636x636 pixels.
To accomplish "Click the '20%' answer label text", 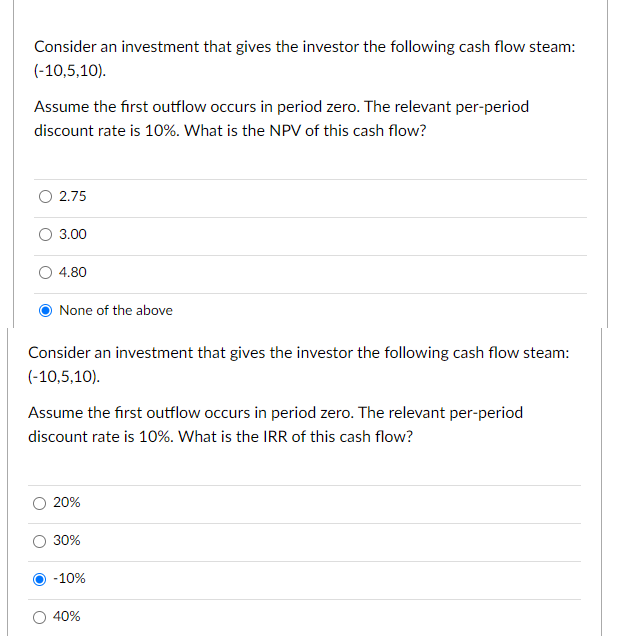I will coord(67,502).
